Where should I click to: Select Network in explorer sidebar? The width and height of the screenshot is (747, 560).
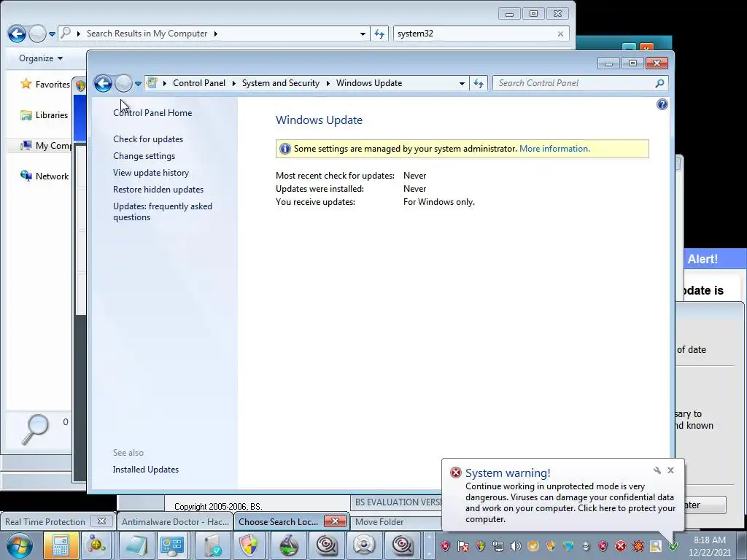click(44, 176)
